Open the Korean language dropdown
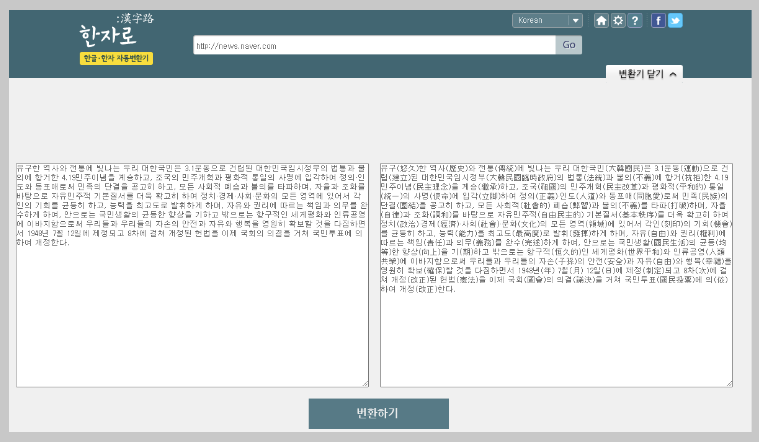Image resolution: width=759 pixels, height=442 pixels. [547, 20]
